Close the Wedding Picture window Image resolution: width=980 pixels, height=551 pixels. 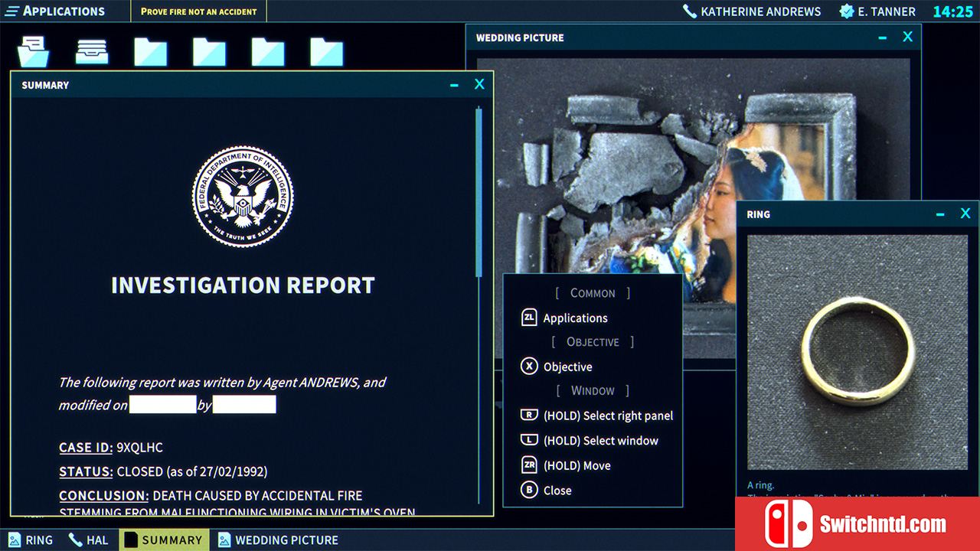pos(908,37)
